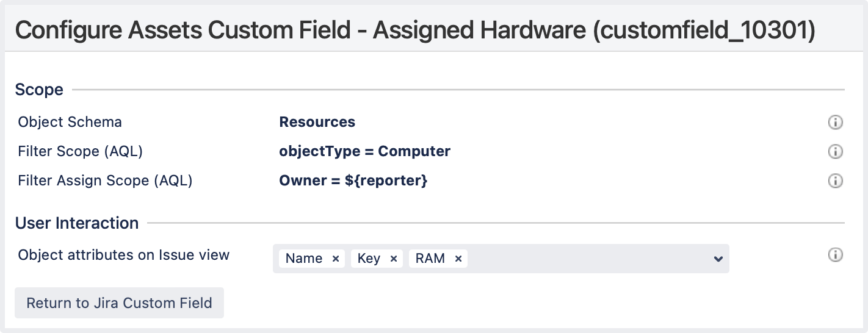Viewport: 868px width, 333px height.
Task: Click Object attributes on Issue view label
Action: (123, 255)
